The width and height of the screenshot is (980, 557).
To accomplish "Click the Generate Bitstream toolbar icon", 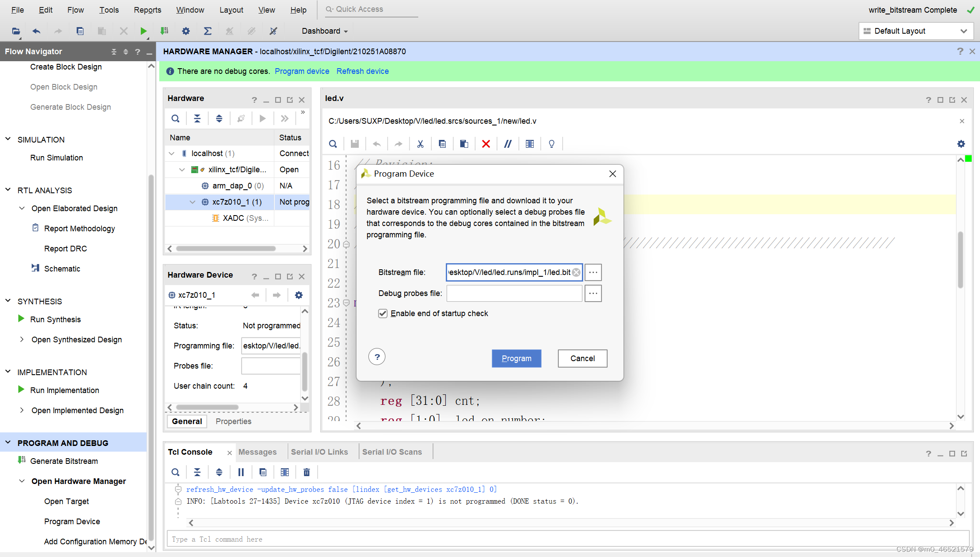I will [x=164, y=31].
